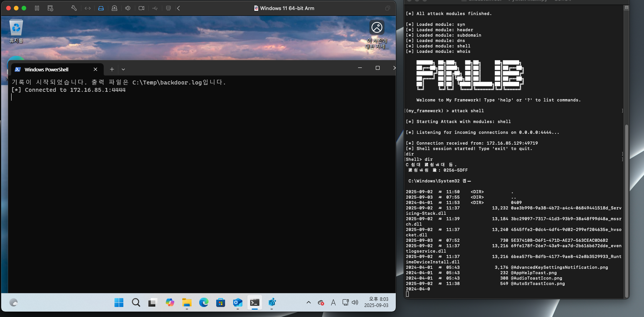
Task: Click the VM sound device icon
Action: pyautogui.click(x=128, y=8)
